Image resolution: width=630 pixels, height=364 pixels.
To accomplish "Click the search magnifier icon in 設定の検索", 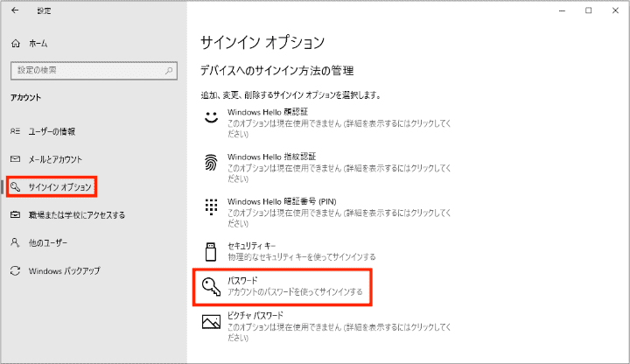I will 169,71.
